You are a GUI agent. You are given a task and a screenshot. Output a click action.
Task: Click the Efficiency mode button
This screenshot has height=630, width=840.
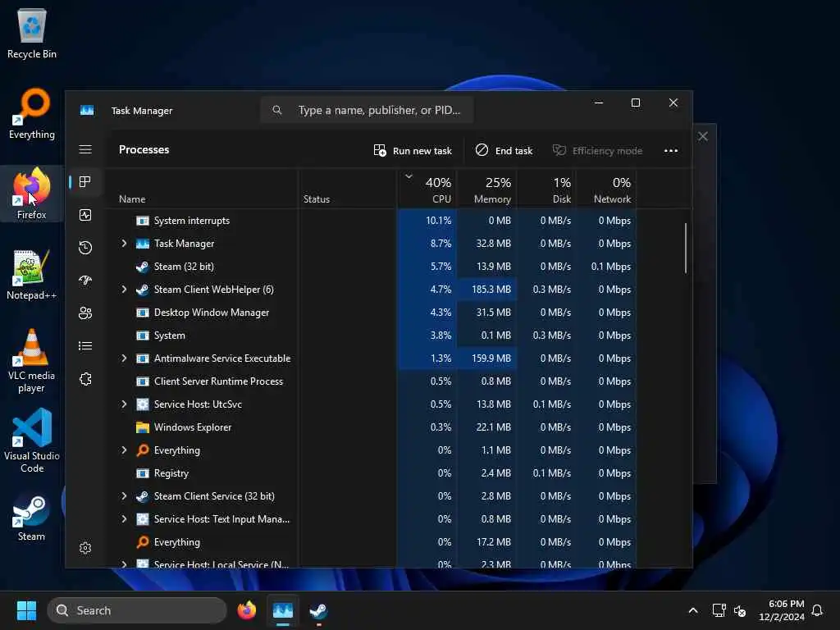pyautogui.click(x=597, y=151)
